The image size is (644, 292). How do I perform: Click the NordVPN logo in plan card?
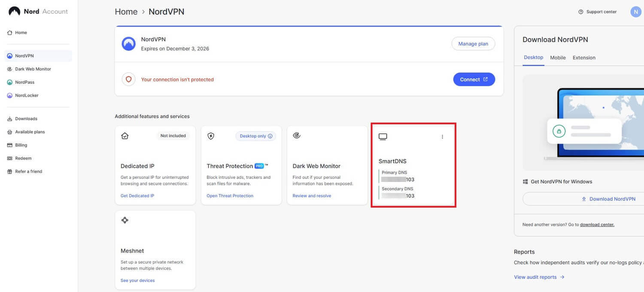(x=128, y=43)
